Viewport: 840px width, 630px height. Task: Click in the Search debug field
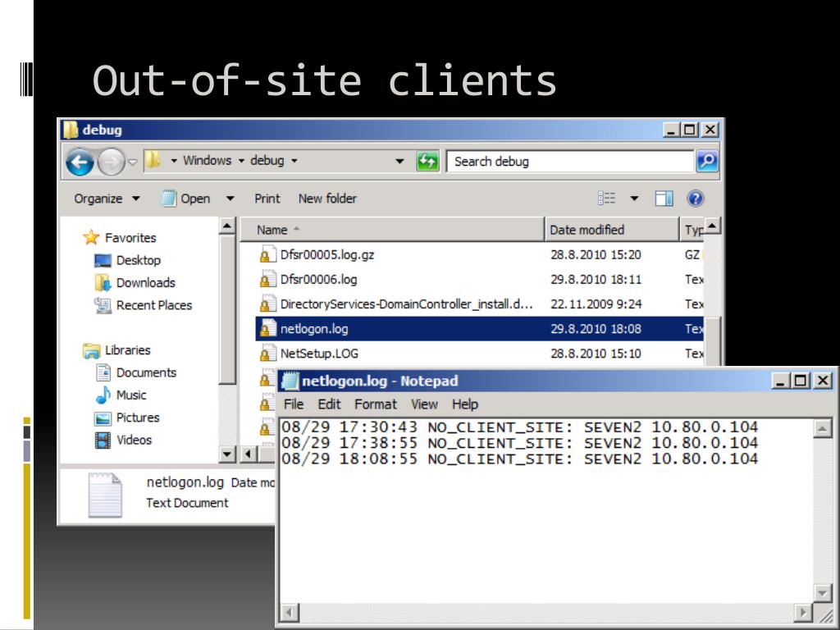570,162
